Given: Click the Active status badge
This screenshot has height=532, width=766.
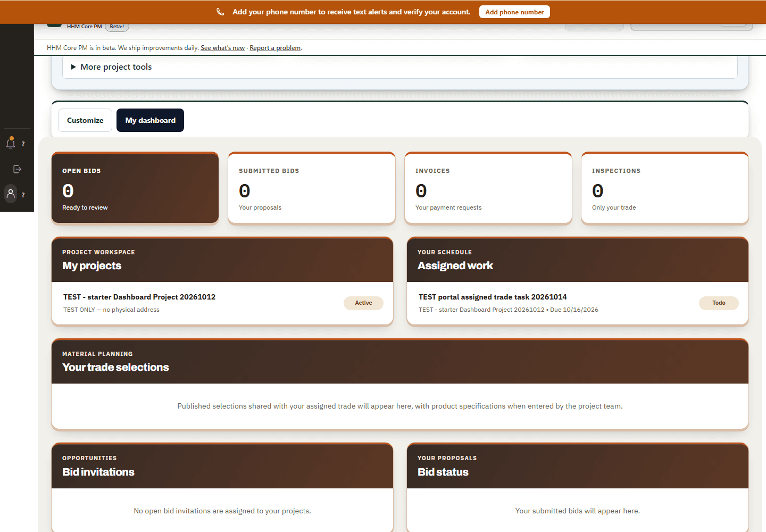Looking at the screenshot, I should (x=363, y=303).
